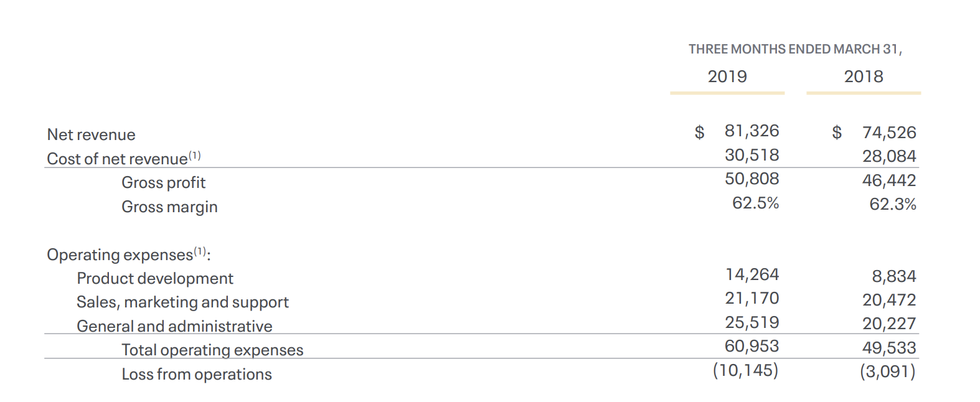Select the 74,526 net revenue value
The image size is (980, 402).
click(x=888, y=133)
